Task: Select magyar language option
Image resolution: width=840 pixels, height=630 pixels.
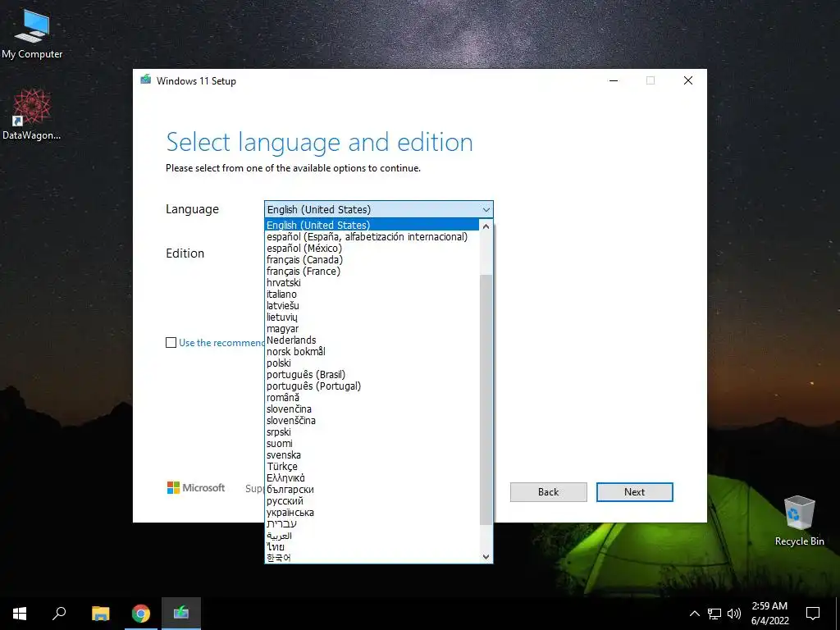Action: [x=372, y=328]
